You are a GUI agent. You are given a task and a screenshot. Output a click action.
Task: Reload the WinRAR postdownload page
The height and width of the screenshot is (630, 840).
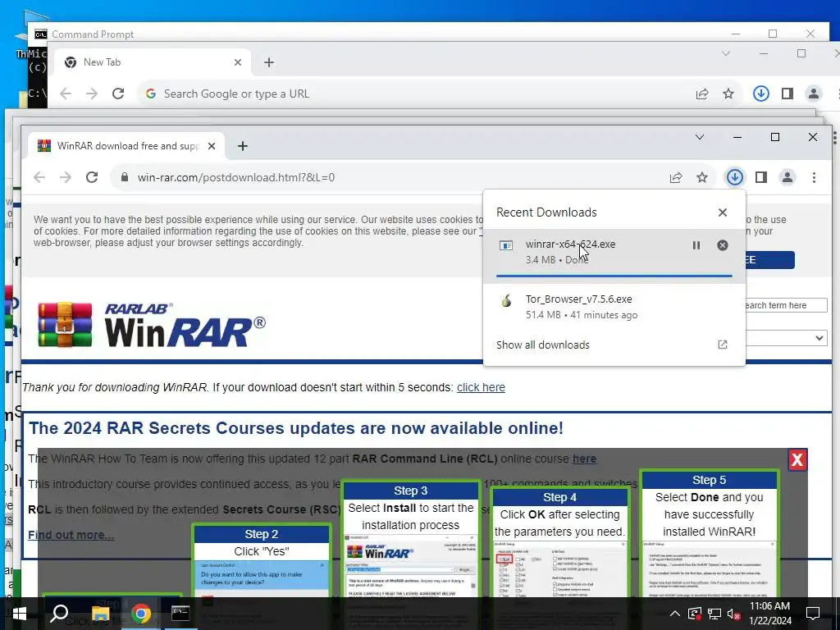(x=92, y=177)
